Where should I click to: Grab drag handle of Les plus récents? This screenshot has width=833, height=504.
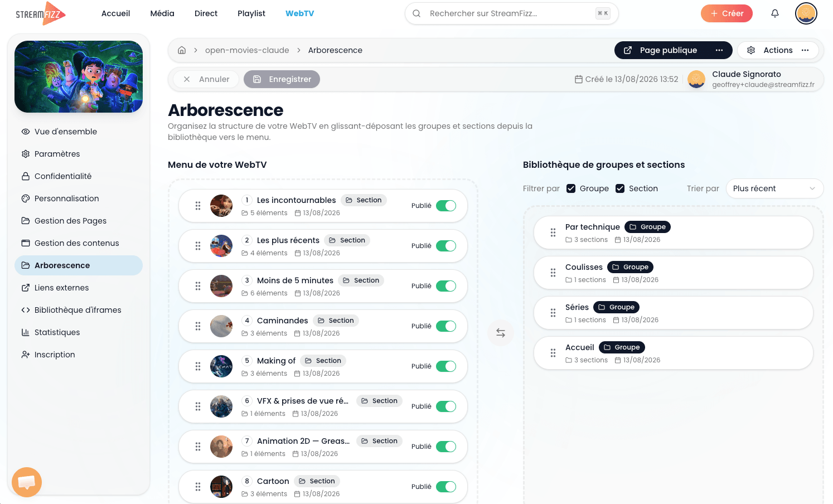click(x=198, y=246)
